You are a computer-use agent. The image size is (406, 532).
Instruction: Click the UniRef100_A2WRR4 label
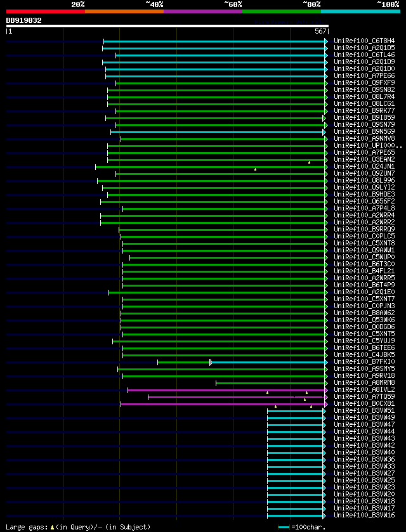point(364,216)
